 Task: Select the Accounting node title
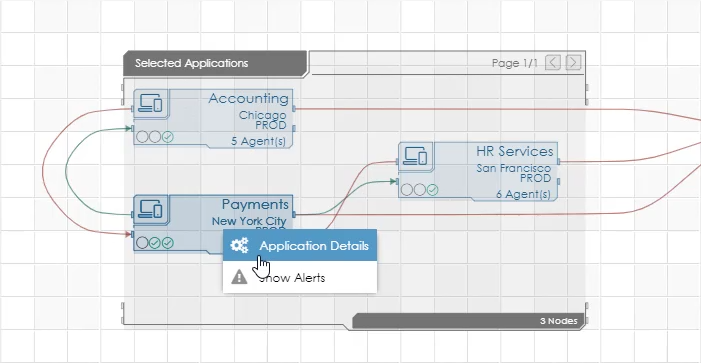(x=248, y=98)
